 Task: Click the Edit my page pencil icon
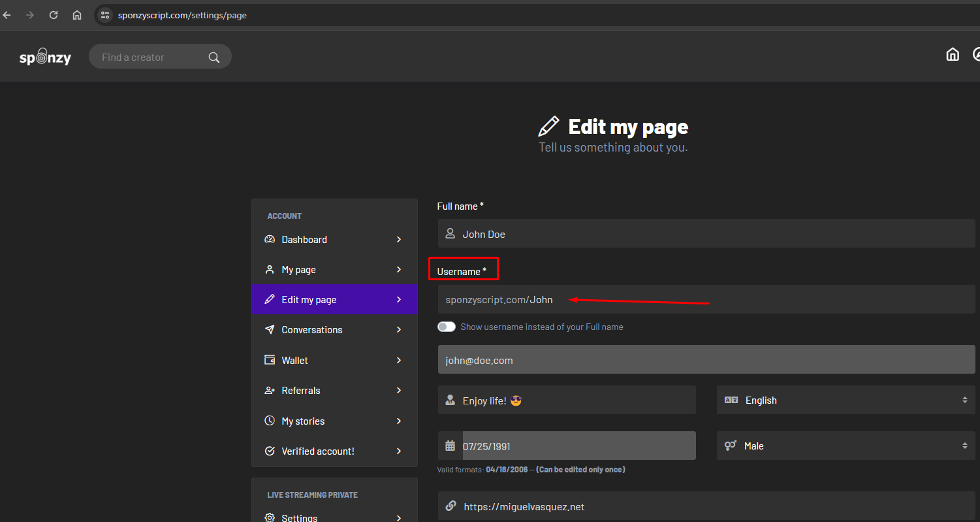pos(270,299)
